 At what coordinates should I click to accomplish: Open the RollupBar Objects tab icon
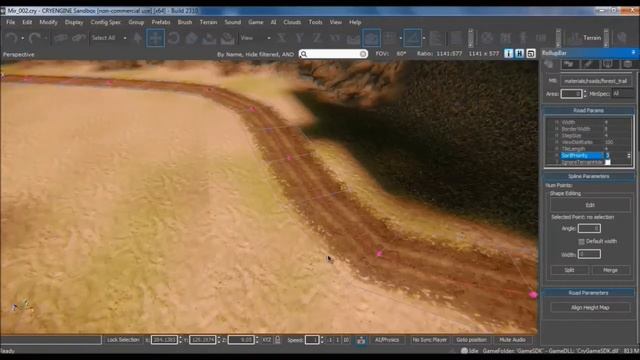click(549, 64)
